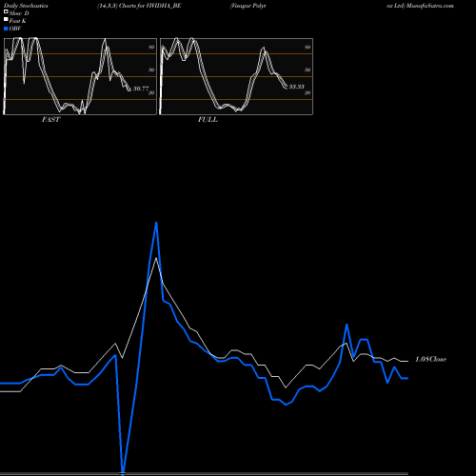This screenshot has width=476, height=476.
Task: Click the 'FAST' caption below chart
Action: [x=50, y=120]
